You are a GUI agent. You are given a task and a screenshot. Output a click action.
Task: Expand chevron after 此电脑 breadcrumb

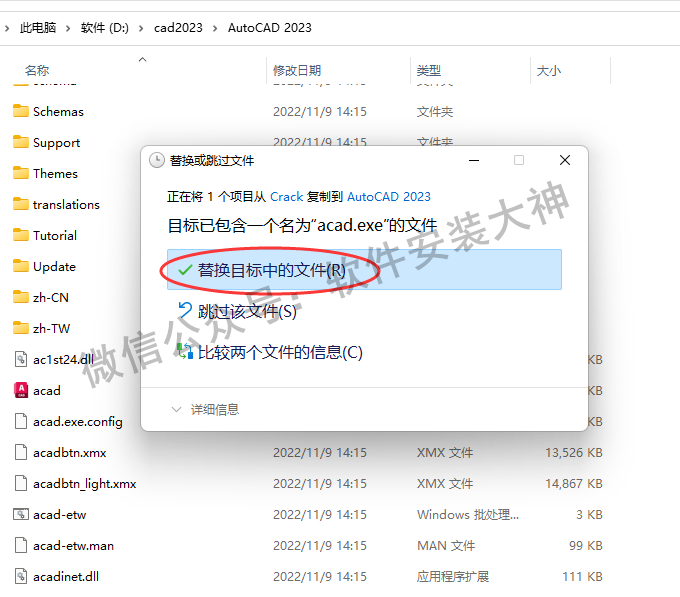(x=68, y=28)
